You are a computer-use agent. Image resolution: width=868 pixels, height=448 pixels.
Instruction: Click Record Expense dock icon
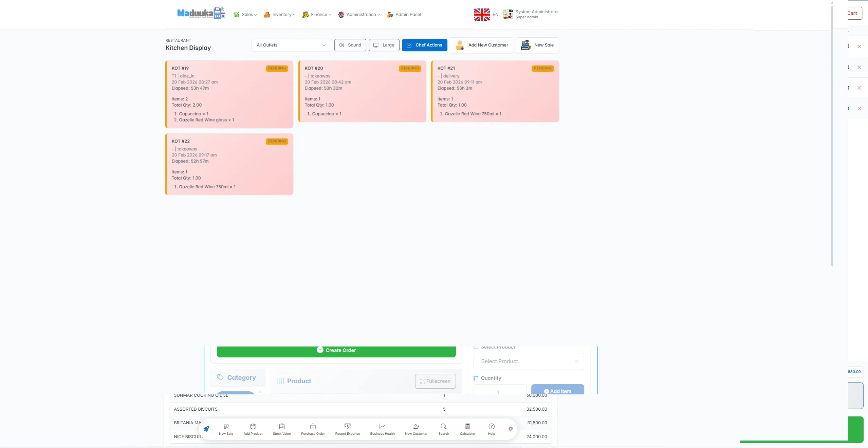[347, 429]
